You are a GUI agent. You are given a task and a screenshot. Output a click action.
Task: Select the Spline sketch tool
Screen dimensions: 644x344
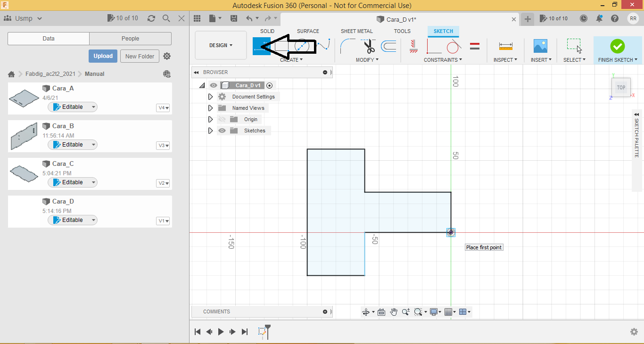(x=323, y=46)
